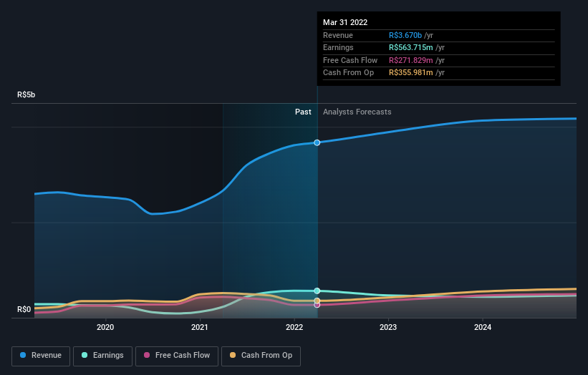The image size is (588, 375).
Task: Click the Revenue data point marker on the blue line
Action: [317, 142]
